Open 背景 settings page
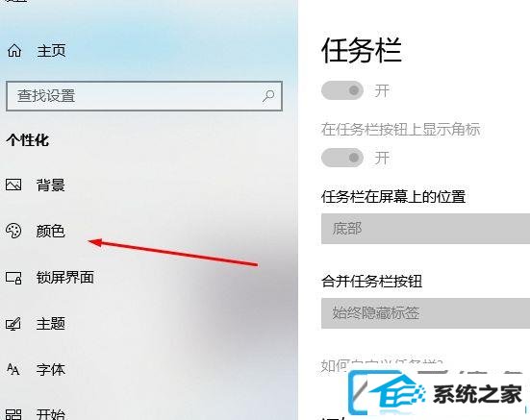 click(x=51, y=185)
